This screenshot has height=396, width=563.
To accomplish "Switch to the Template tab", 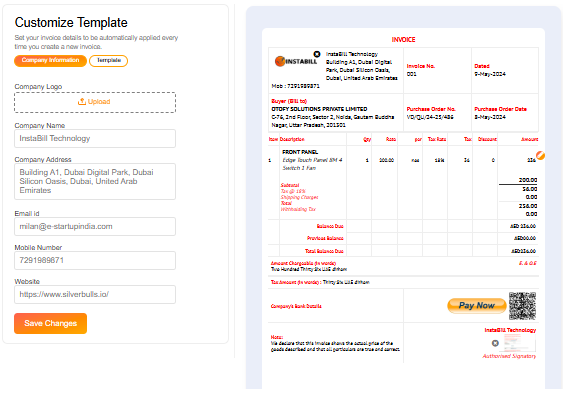I will [x=108, y=60].
